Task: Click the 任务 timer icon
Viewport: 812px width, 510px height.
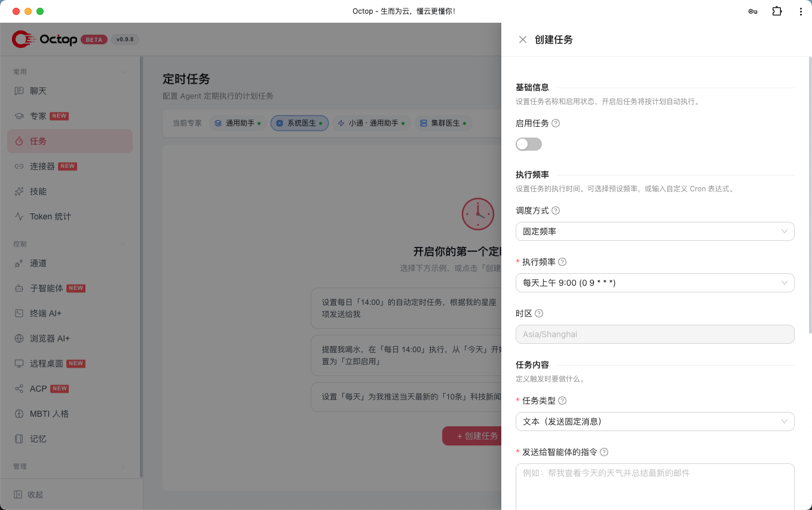Action: pyautogui.click(x=19, y=141)
